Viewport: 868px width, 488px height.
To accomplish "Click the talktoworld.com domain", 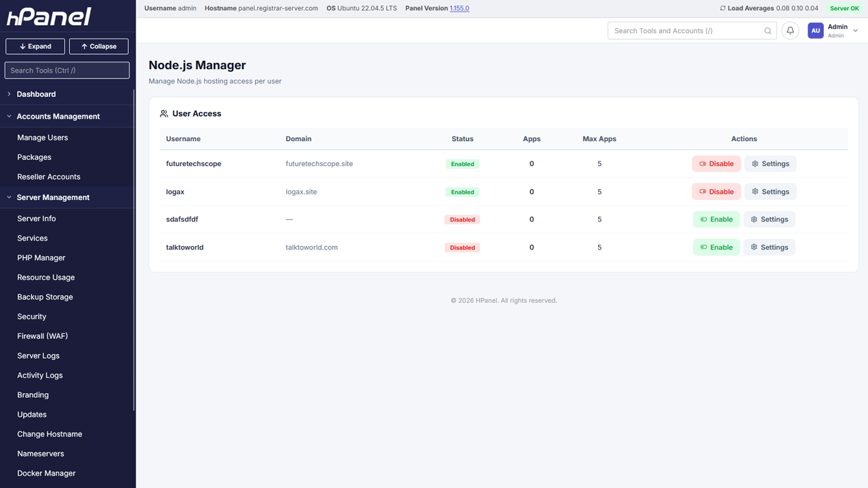I will (312, 247).
